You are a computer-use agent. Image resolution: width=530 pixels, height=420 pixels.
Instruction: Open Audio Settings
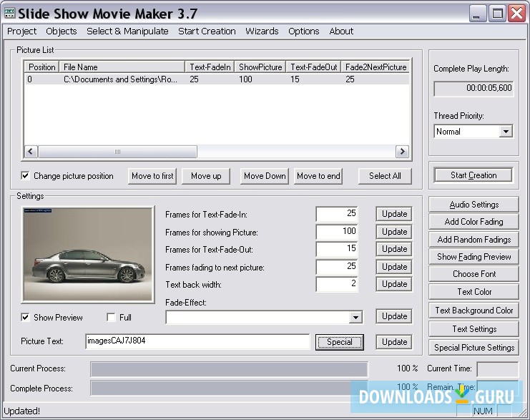click(x=474, y=205)
